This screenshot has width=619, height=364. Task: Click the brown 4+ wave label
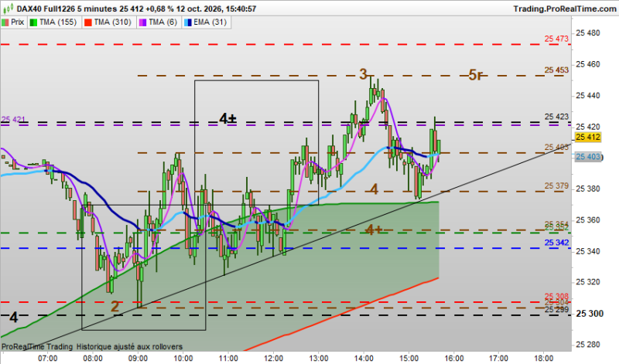point(374,230)
